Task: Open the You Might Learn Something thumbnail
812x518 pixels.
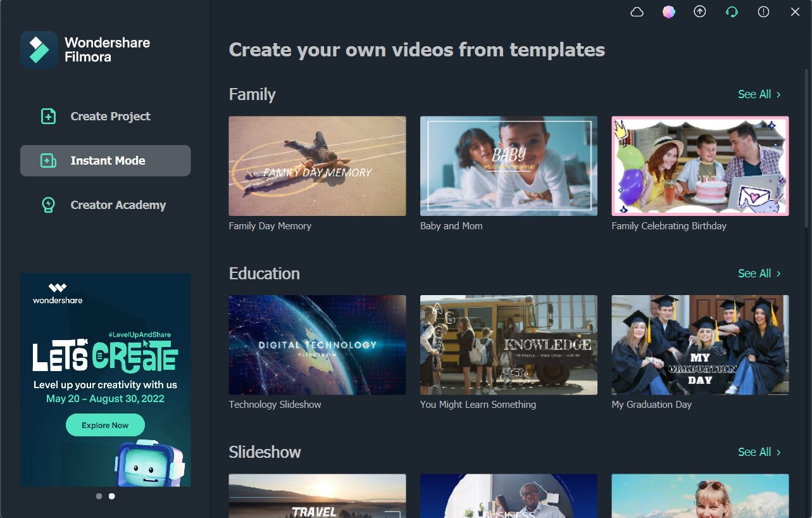Action: tap(509, 345)
